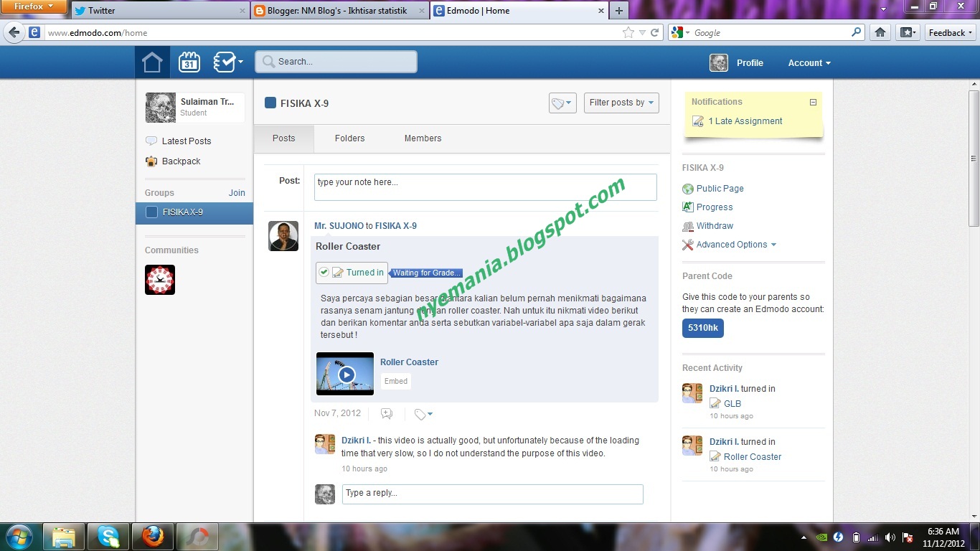Image resolution: width=980 pixels, height=551 pixels.
Task: Toggle the bookmark star in the address bar
Action: click(626, 32)
